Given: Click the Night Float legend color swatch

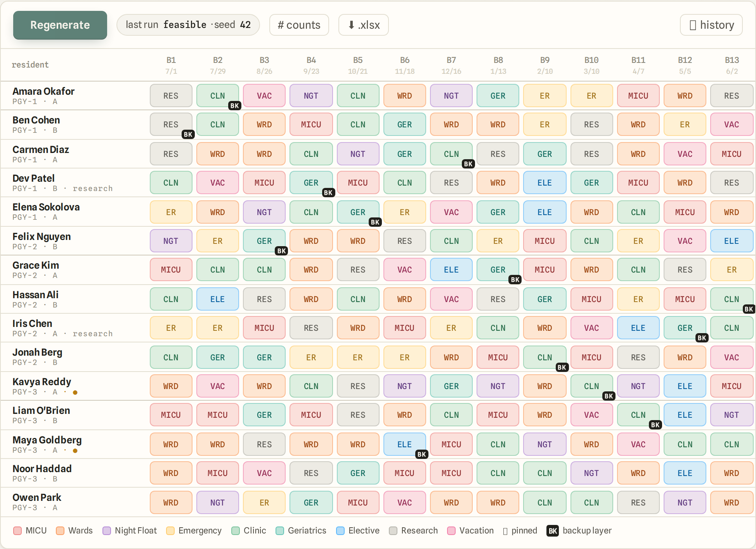Looking at the screenshot, I should click(x=107, y=531).
